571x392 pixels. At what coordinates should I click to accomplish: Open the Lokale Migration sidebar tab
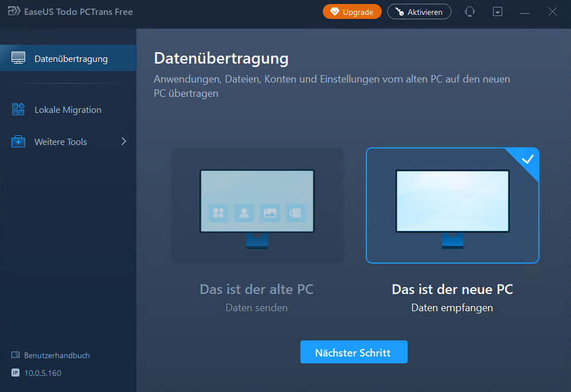pyautogui.click(x=68, y=109)
